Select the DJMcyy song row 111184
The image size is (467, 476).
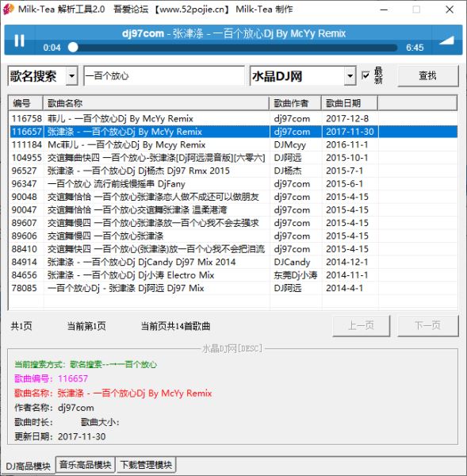click(233, 144)
